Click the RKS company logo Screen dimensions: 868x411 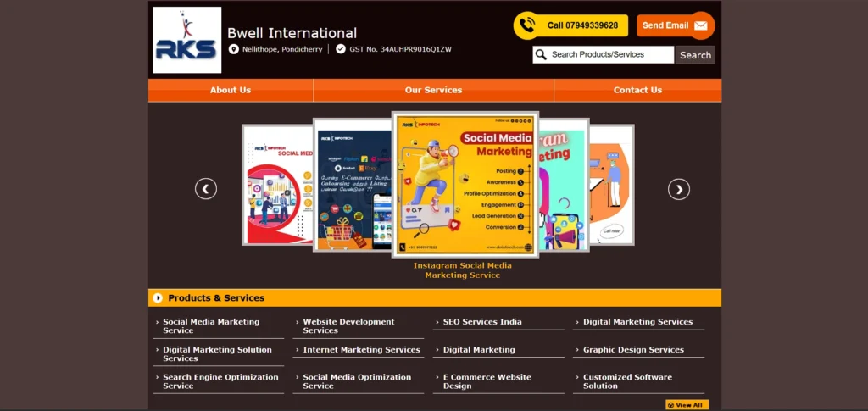coord(187,40)
